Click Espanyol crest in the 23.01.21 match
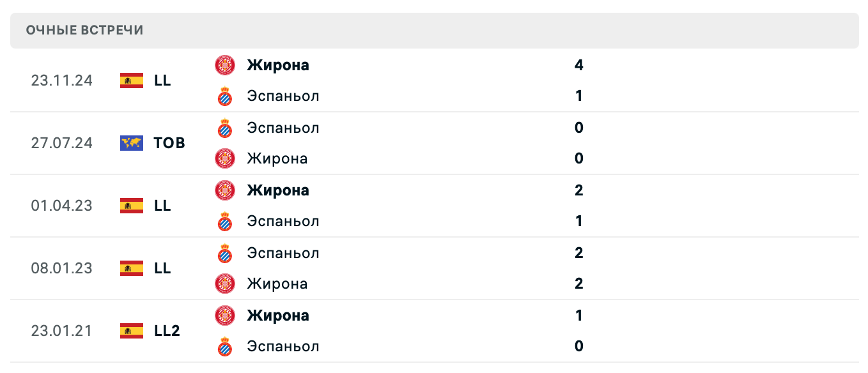 point(225,347)
